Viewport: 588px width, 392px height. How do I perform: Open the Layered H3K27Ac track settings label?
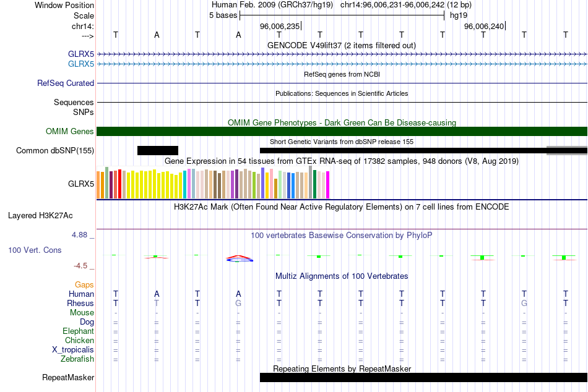40,216
